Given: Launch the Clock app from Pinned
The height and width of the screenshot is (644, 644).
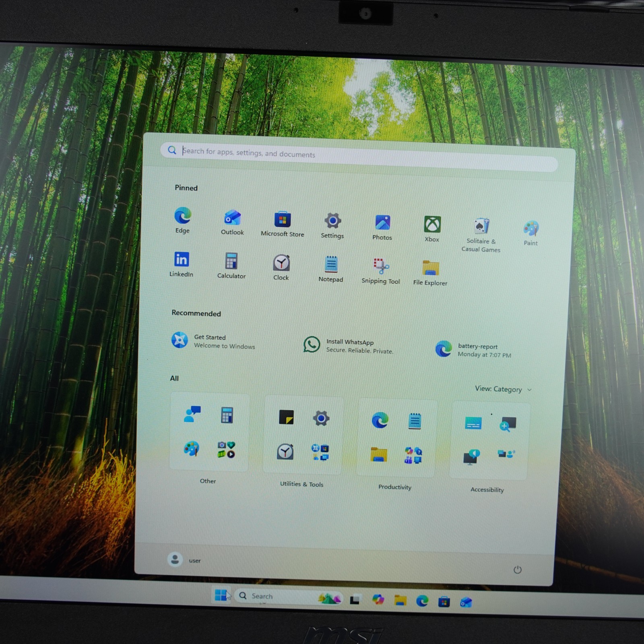Looking at the screenshot, I should (281, 267).
